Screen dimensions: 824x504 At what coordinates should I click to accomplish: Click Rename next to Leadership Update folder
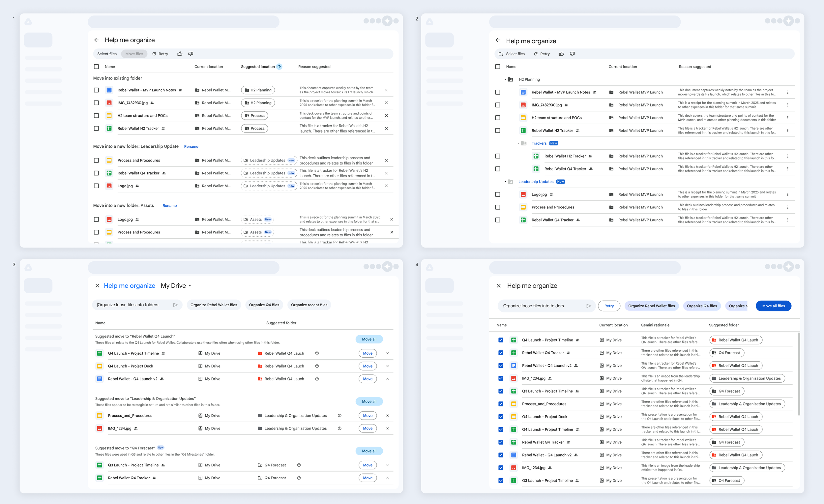point(191,146)
